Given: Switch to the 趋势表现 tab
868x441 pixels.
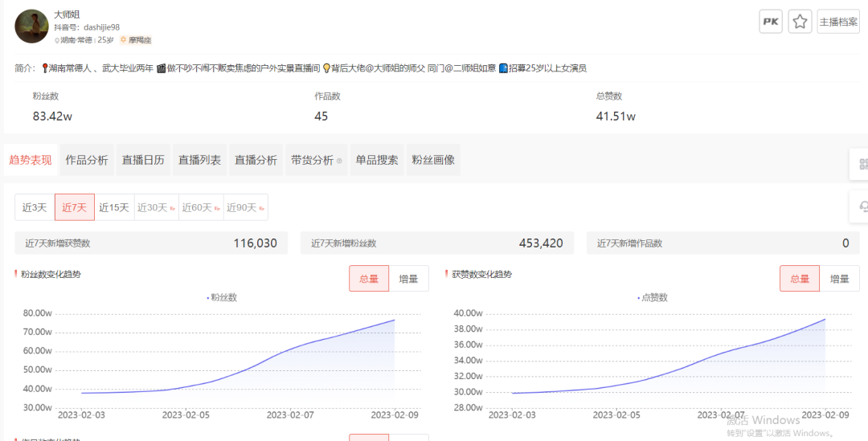Looking at the screenshot, I should point(31,160).
